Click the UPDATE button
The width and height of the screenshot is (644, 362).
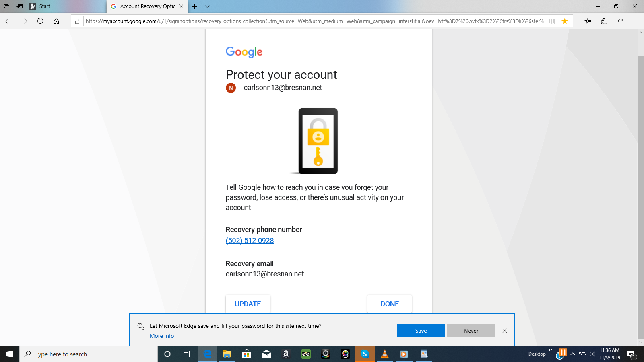pos(248,304)
